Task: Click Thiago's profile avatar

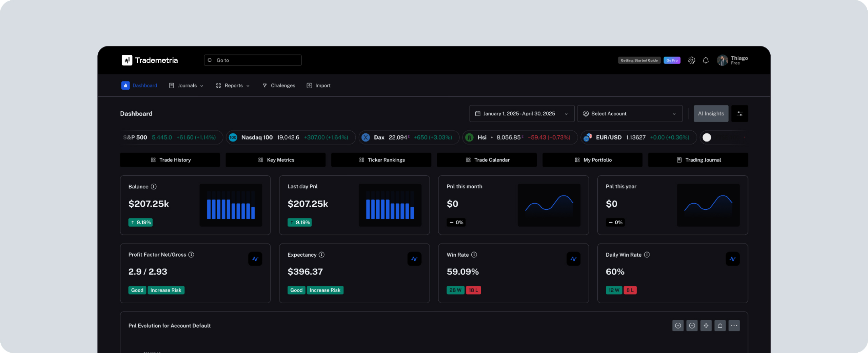Action: click(722, 60)
